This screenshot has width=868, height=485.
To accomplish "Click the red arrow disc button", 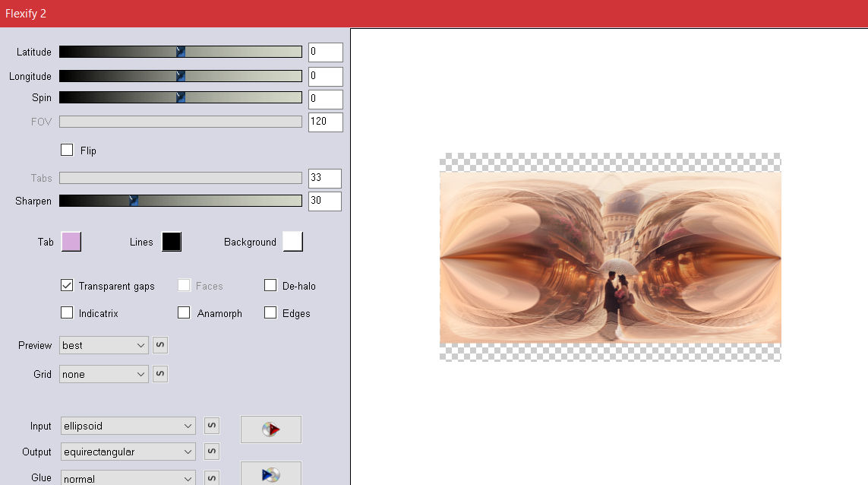I will [x=270, y=430].
